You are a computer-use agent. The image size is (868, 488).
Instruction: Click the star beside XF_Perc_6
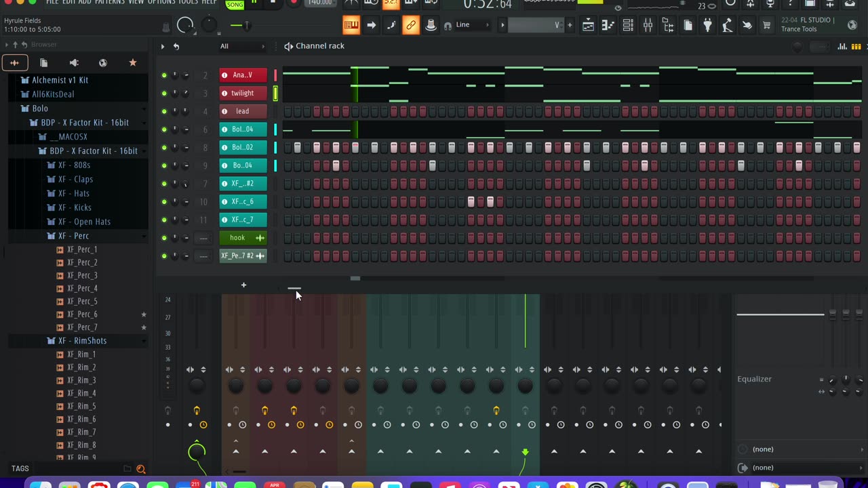[x=144, y=314]
